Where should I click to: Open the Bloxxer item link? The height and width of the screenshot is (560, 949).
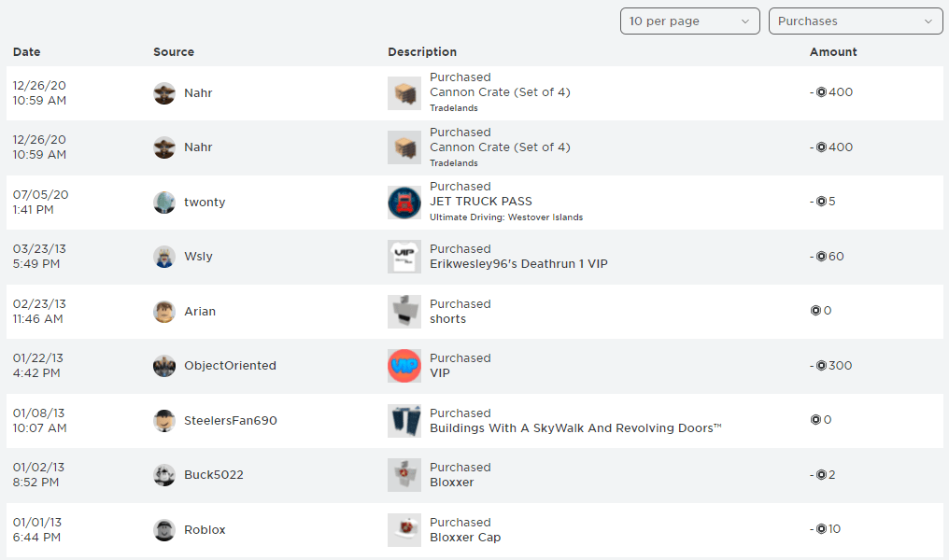(451, 482)
